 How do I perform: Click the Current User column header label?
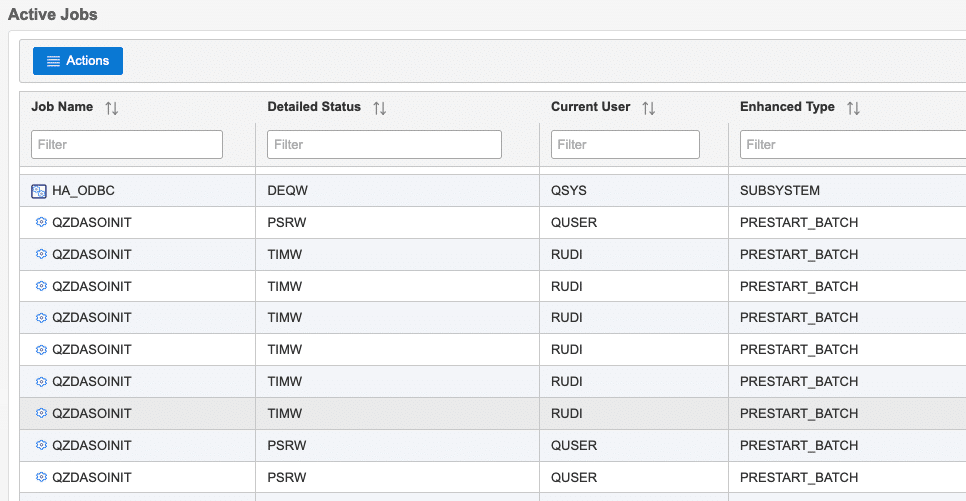(591, 107)
